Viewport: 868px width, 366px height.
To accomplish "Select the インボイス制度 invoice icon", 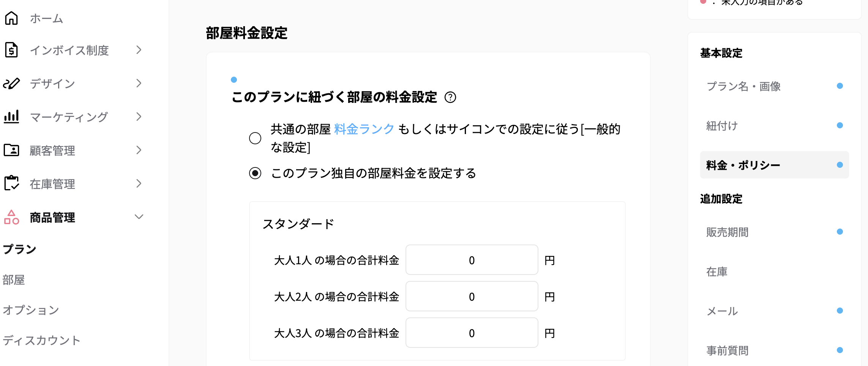I will (x=12, y=50).
